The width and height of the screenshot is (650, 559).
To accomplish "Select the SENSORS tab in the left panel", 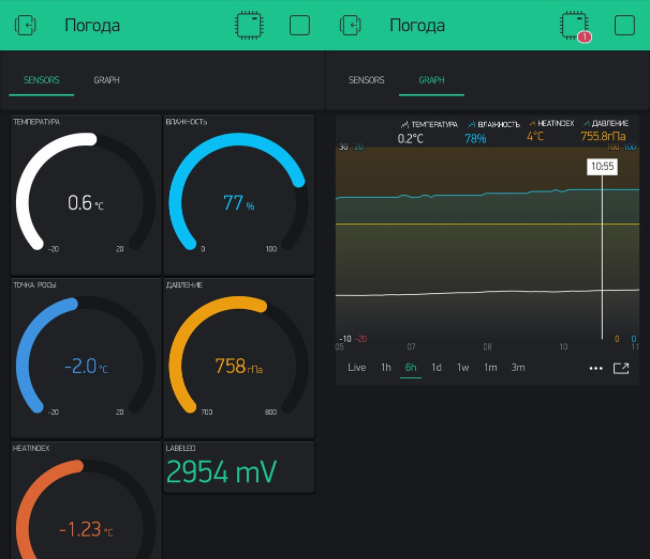I will [41, 80].
